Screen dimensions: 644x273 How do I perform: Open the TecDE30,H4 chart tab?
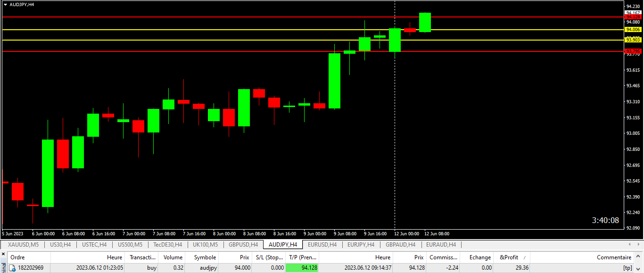tap(168, 245)
